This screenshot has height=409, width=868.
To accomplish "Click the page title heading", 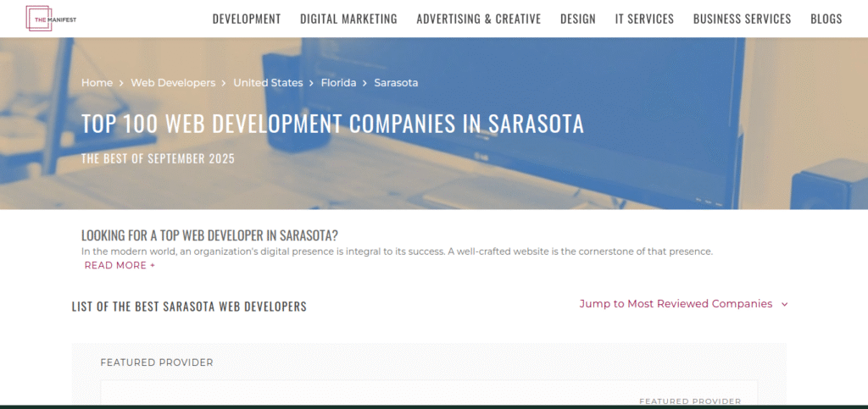I will pyautogui.click(x=332, y=124).
